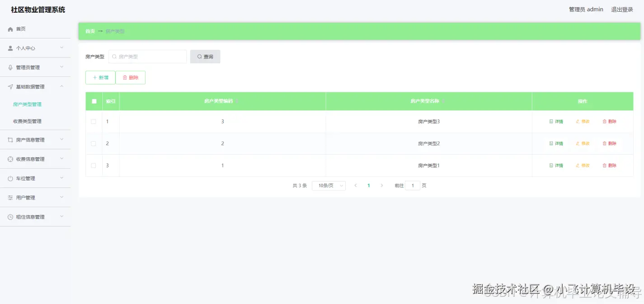Click the crop icon for 房产信息管理

pyautogui.click(x=10, y=140)
